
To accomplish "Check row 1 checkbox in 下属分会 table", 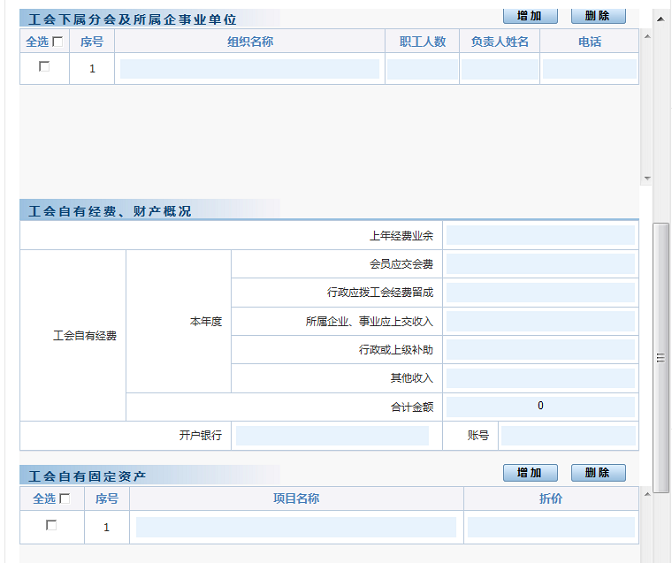I will (44, 66).
